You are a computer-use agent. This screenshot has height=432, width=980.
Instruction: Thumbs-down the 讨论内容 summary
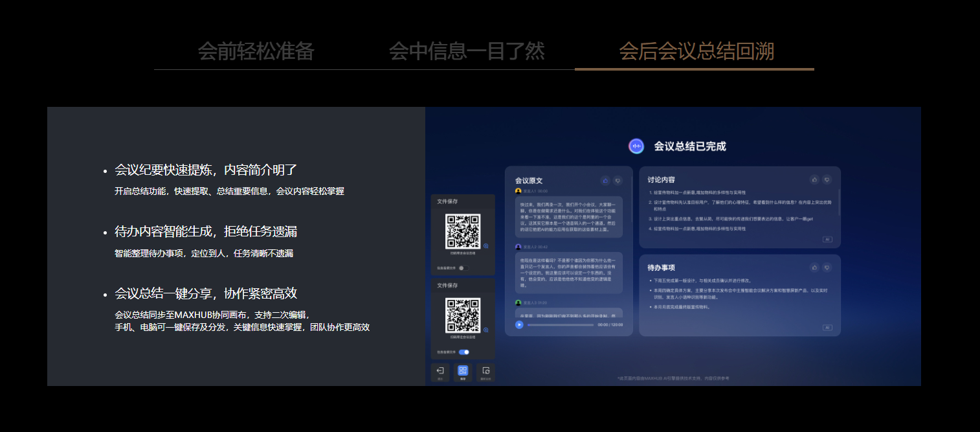[x=827, y=179]
